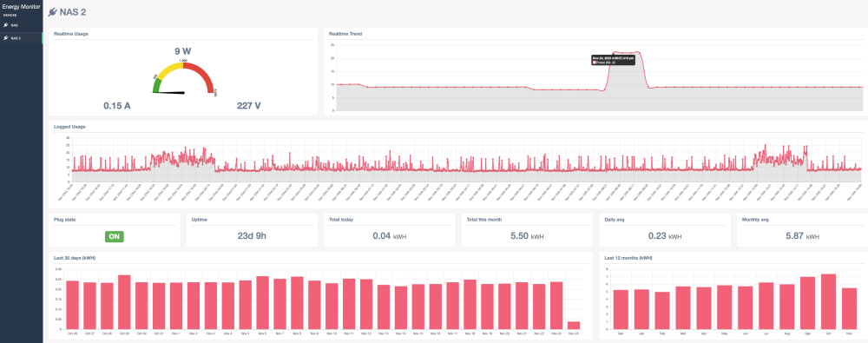This screenshot has height=343, width=868.
Task: Click the 0.04 kWH total today value
Action: point(389,235)
